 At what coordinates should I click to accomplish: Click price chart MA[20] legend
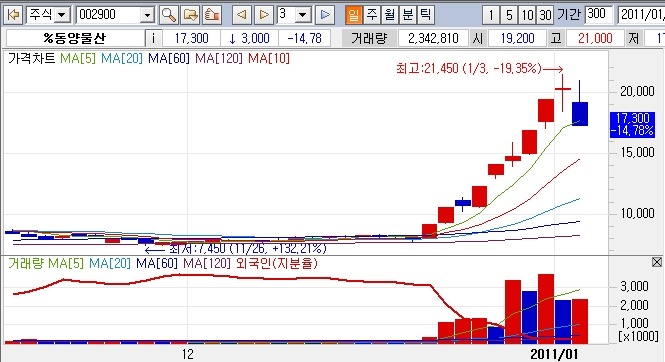click(122, 58)
